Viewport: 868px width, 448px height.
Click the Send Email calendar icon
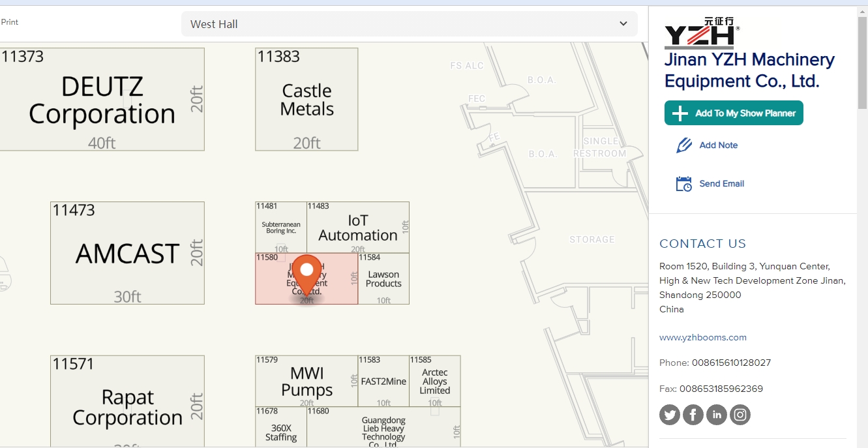[683, 184]
